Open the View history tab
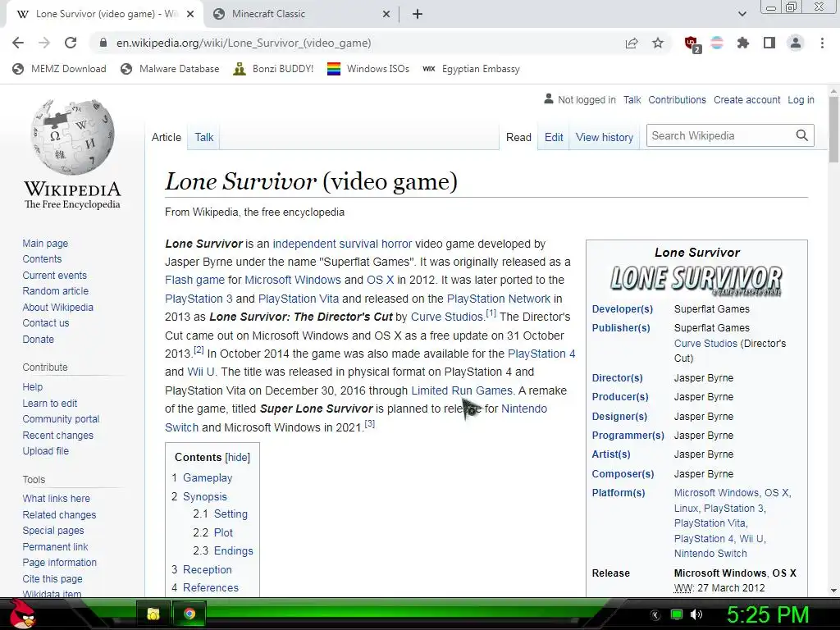 (605, 137)
